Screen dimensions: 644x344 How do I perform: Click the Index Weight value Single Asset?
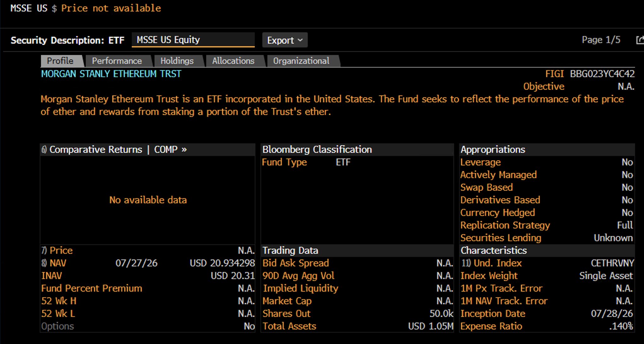pos(606,276)
